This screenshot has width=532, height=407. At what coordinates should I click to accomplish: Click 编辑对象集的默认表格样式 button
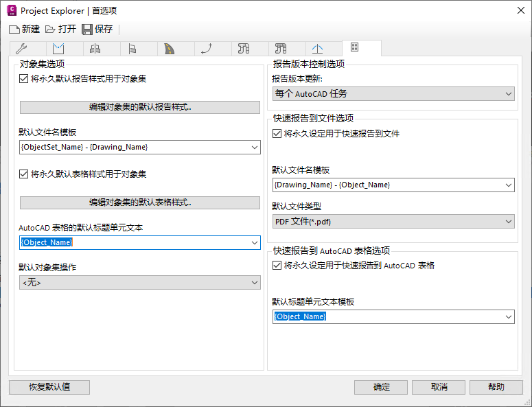pos(140,202)
